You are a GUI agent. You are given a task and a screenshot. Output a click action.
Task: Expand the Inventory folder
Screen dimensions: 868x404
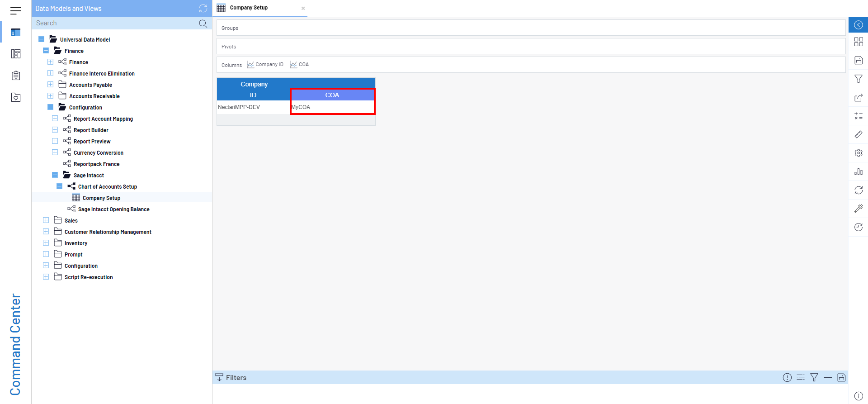click(46, 243)
